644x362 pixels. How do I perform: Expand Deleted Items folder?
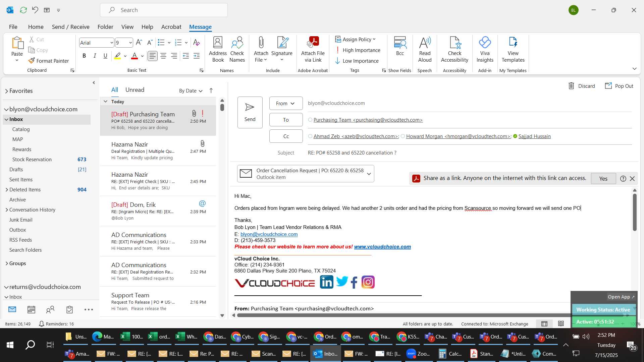[6, 189]
